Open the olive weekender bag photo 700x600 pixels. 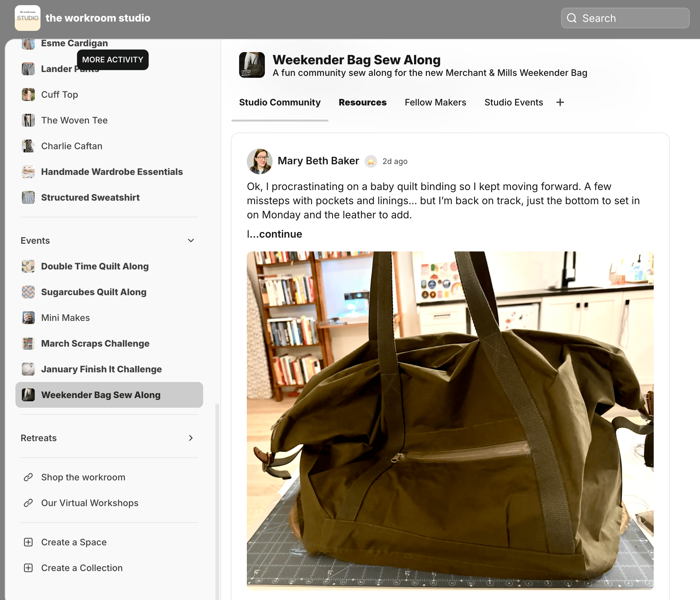coord(450,421)
